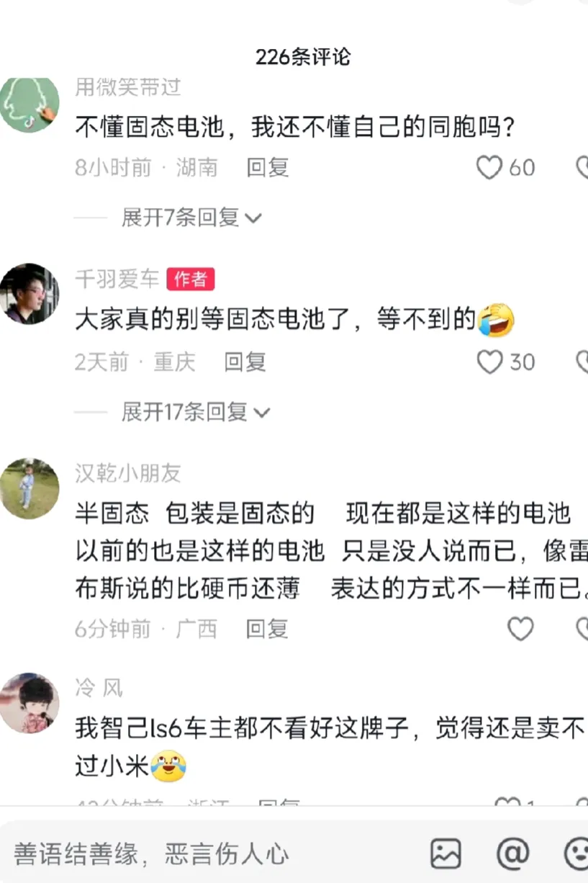Viewport: 588px width, 883px height.
Task: Like 汉乾小朋友's comment with the heart icon
Action: coord(520,629)
